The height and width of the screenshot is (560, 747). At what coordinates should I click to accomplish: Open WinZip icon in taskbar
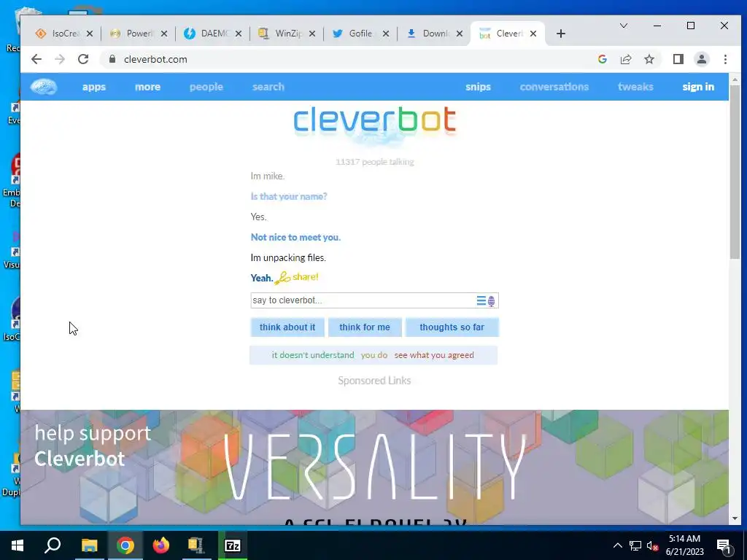tap(196, 545)
